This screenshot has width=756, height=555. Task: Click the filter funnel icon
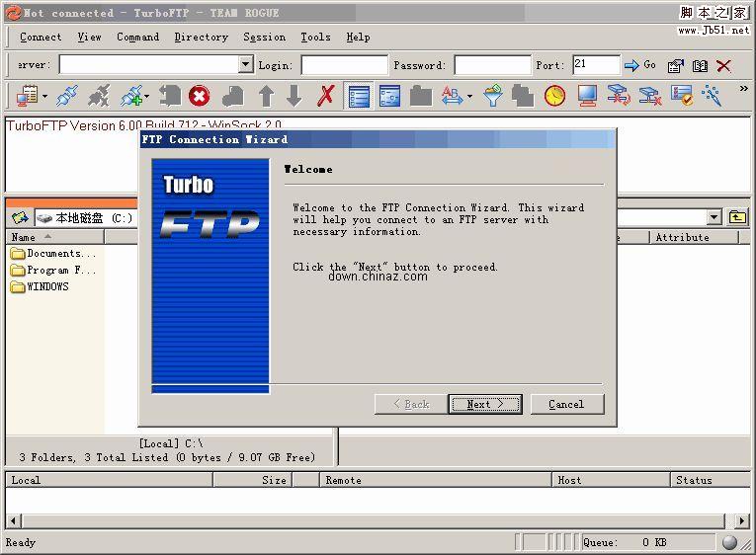(x=493, y=96)
